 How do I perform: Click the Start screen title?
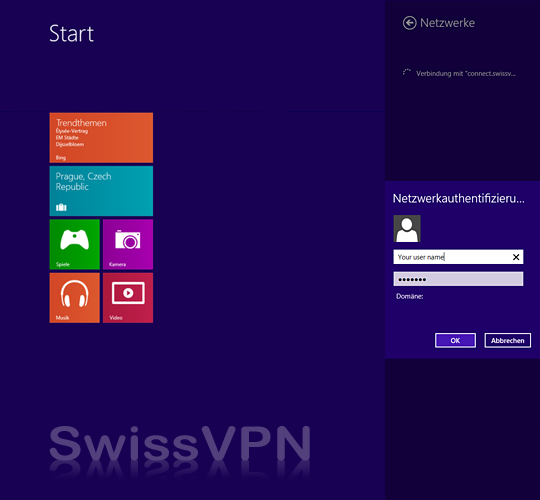pyautogui.click(x=71, y=34)
